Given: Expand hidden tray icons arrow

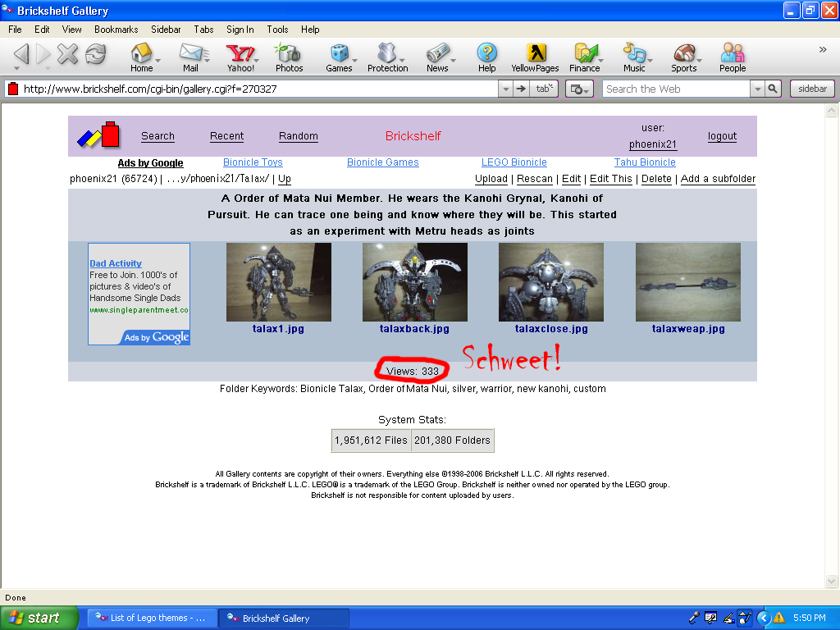Looking at the screenshot, I should tap(763, 618).
